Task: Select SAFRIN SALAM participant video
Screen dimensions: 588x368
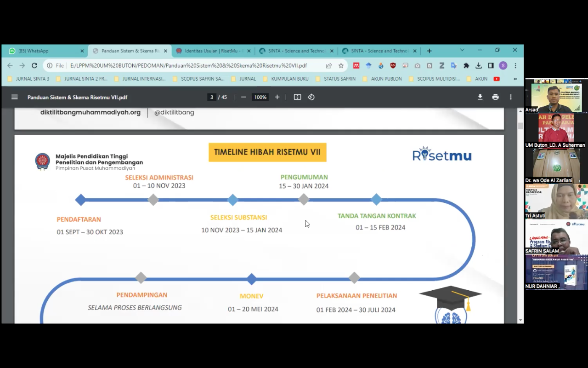Action: (x=556, y=237)
